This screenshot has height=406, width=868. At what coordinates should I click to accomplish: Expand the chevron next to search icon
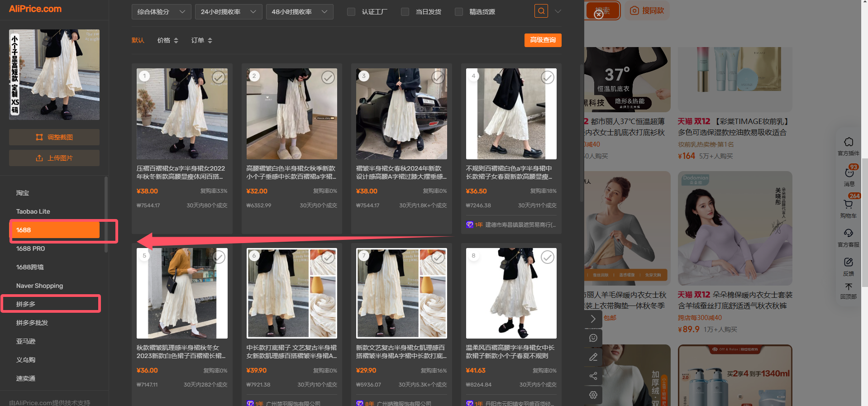click(x=558, y=11)
